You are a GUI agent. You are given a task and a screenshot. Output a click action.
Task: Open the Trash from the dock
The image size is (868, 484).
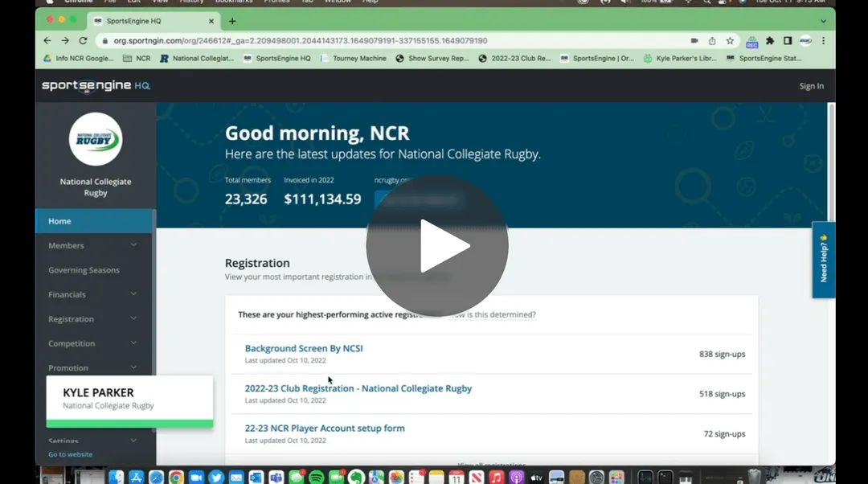(754, 477)
